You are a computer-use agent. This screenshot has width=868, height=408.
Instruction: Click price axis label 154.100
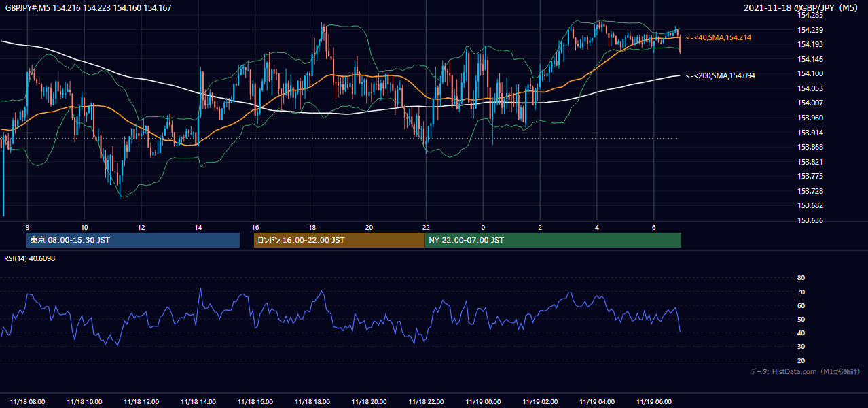pyautogui.click(x=810, y=73)
